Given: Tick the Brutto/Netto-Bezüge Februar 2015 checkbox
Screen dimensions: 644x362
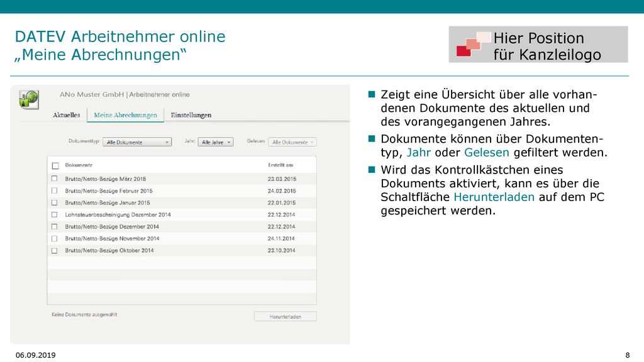Looking at the screenshot, I should [x=54, y=190].
